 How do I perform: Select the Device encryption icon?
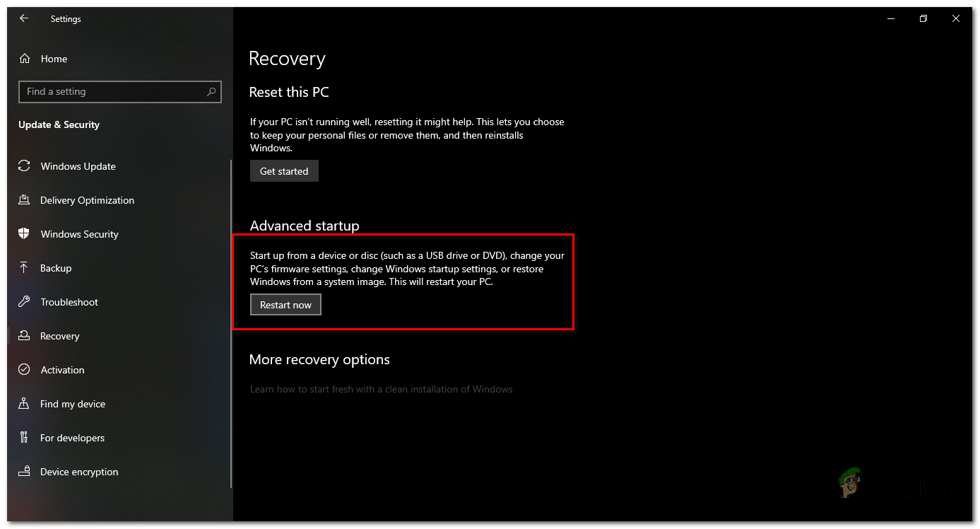click(23, 472)
